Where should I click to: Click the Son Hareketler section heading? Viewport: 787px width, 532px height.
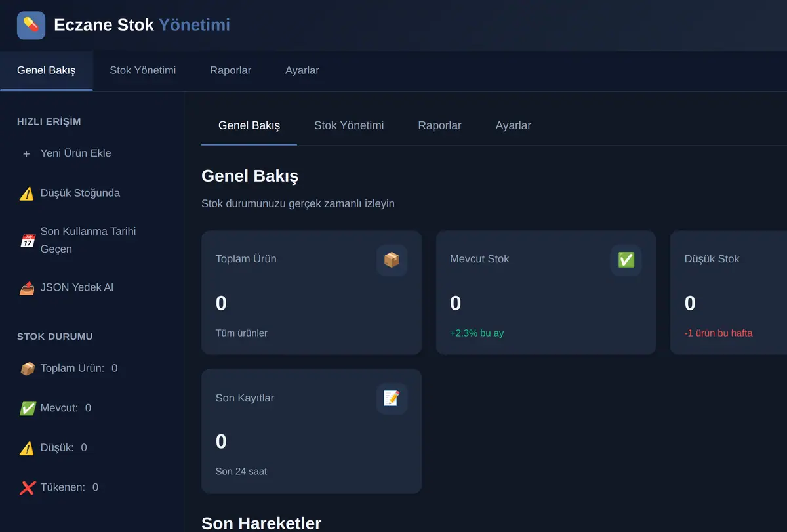(x=261, y=523)
